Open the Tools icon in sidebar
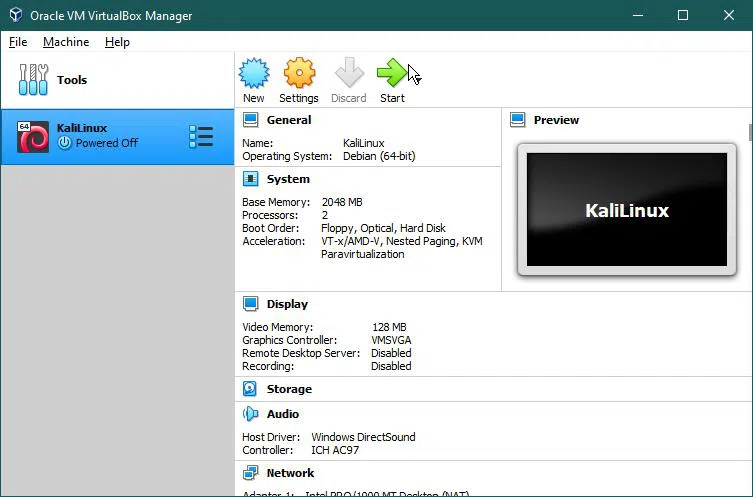This screenshot has width=753, height=497. (x=33, y=80)
